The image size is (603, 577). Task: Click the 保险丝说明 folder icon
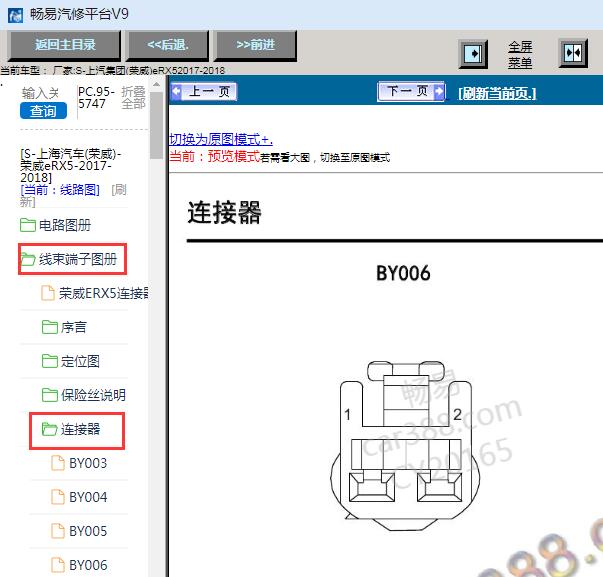click(50, 395)
